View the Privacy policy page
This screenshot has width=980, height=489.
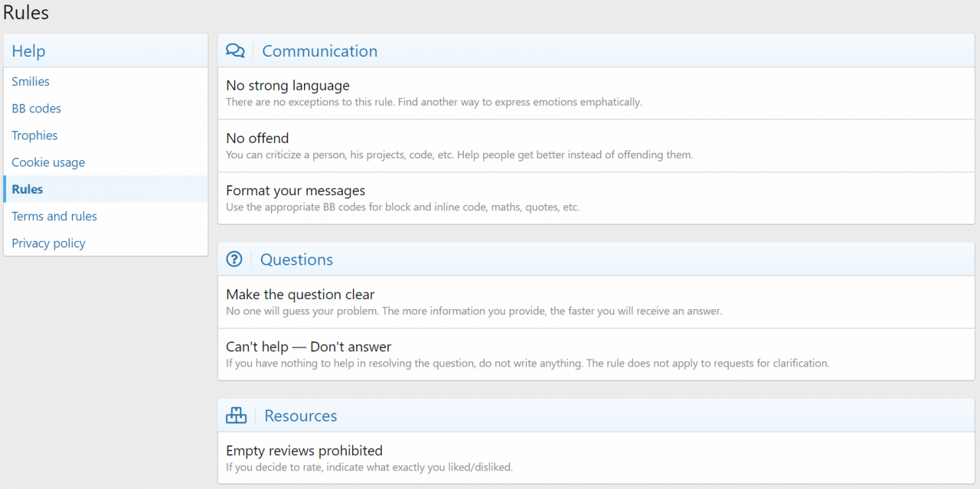pos(48,243)
